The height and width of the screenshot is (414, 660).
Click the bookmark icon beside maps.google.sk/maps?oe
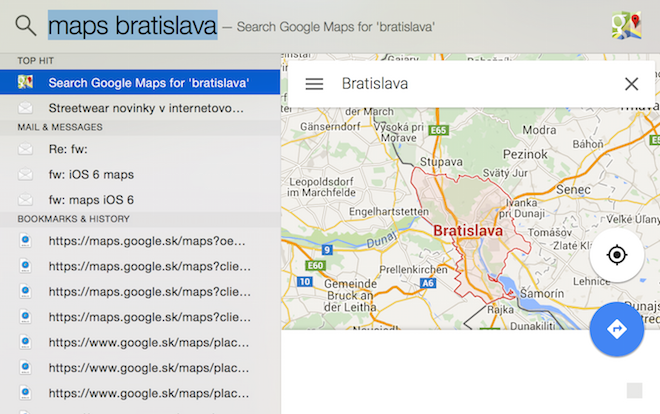click(x=25, y=241)
